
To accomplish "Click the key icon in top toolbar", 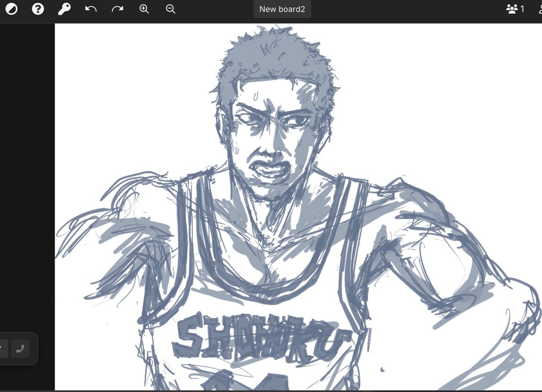I will click(x=65, y=9).
